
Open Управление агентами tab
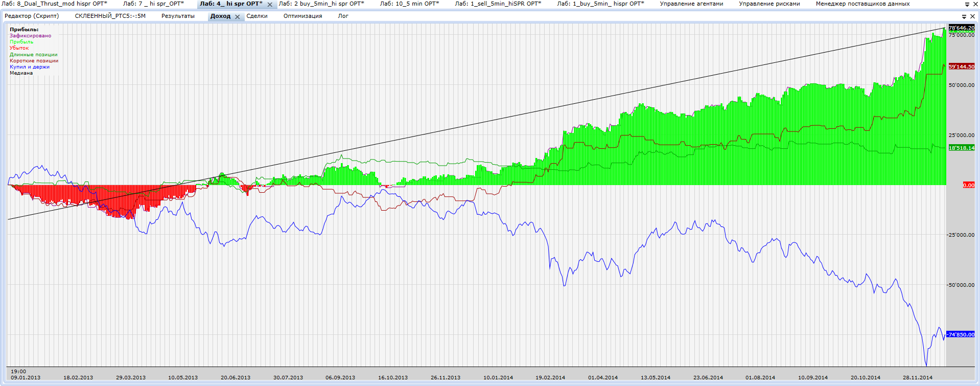[691, 4]
